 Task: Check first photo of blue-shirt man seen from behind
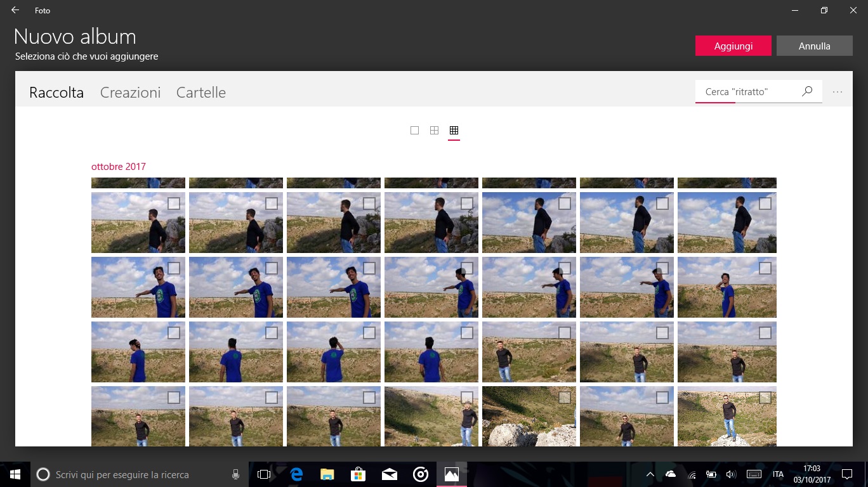point(271,333)
